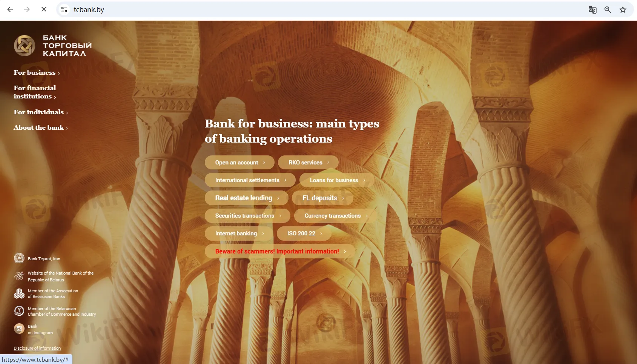Go back to the previous page
The image size is (637, 364).
[x=10, y=9]
